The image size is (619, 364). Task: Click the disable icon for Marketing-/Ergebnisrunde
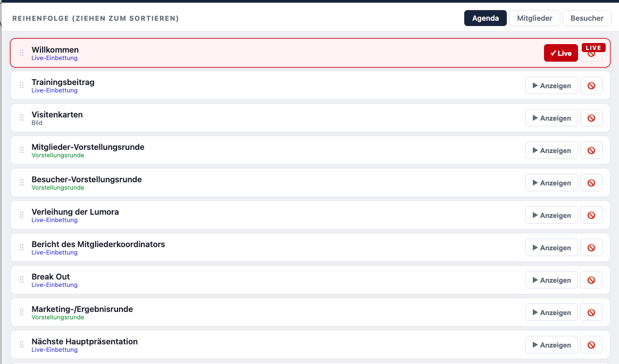pyautogui.click(x=591, y=312)
